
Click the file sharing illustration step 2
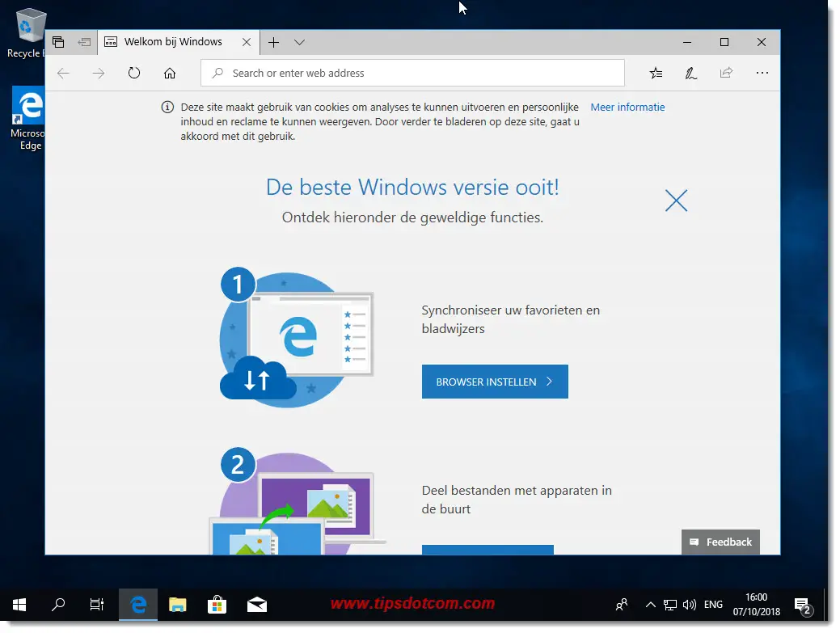click(x=296, y=500)
